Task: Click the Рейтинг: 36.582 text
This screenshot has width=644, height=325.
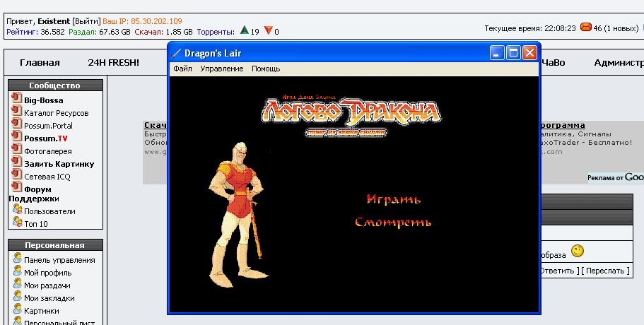Action: coord(36,32)
